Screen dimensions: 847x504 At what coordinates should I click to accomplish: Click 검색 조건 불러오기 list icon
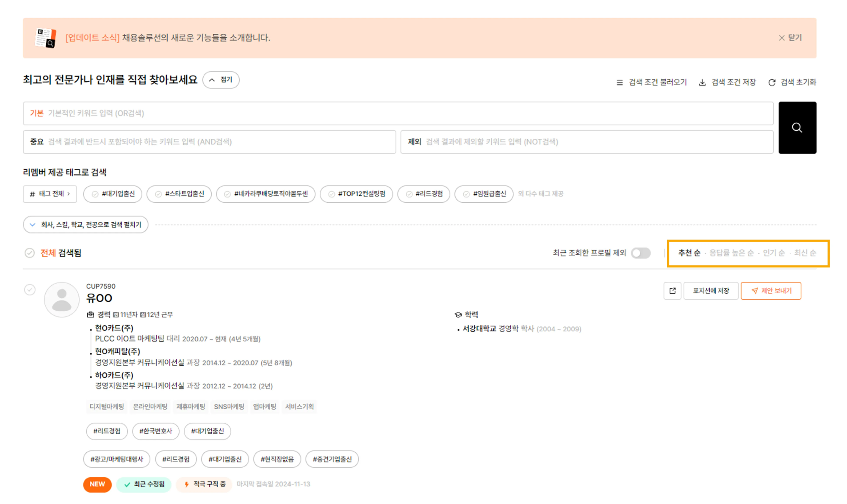[x=620, y=83]
